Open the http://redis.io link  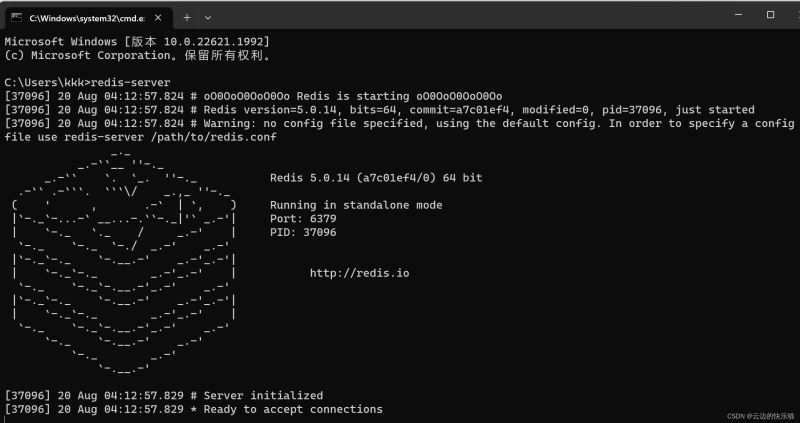click(359, 273)
